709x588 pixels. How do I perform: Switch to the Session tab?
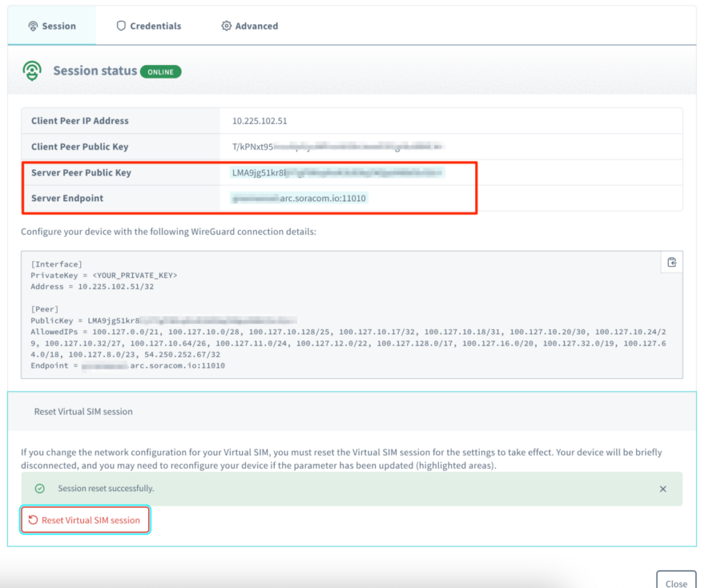(x=52, y=26)
